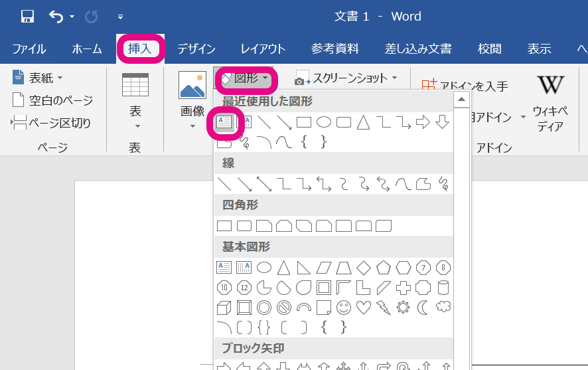
Task: Click the 空白のページ button
Action: [53, 100]
